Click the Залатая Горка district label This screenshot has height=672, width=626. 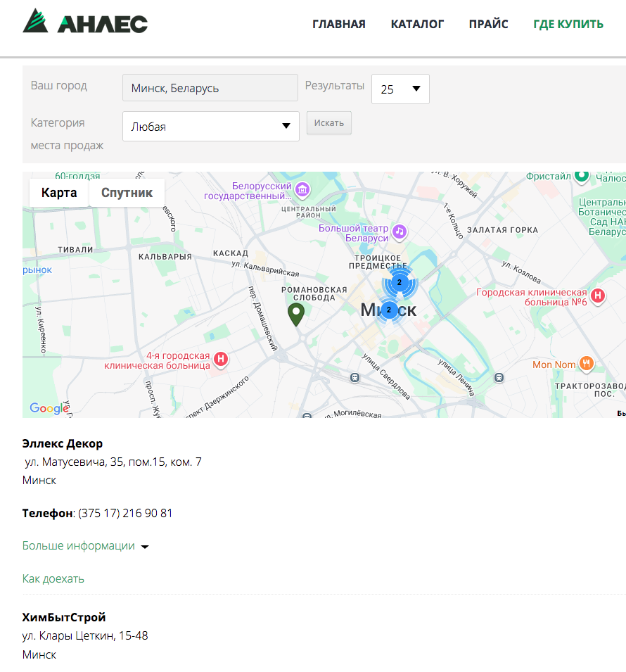(x=502, y=229)
